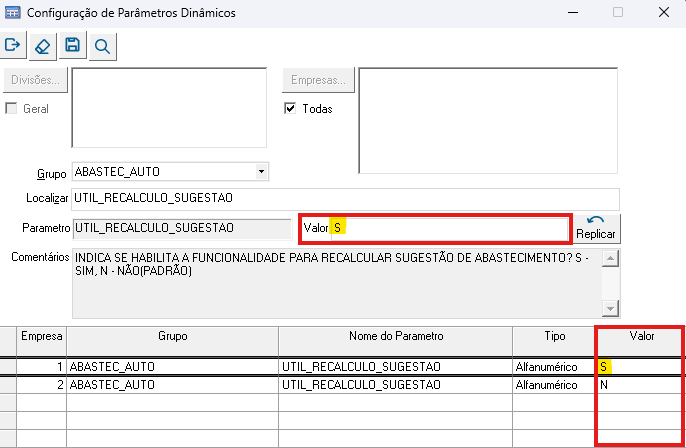Click the magnifying glass search icon
Viewport: 686px width, 448px height.
pos(102,45)
